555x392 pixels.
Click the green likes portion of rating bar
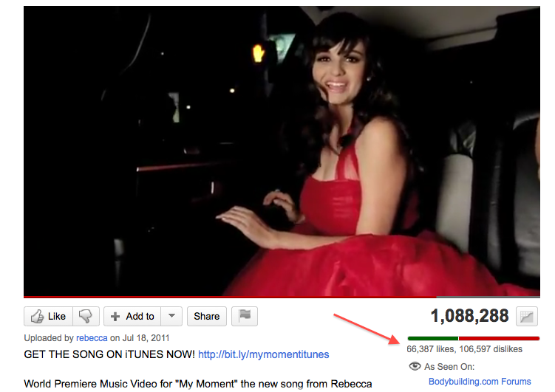[x=432, y=338]
